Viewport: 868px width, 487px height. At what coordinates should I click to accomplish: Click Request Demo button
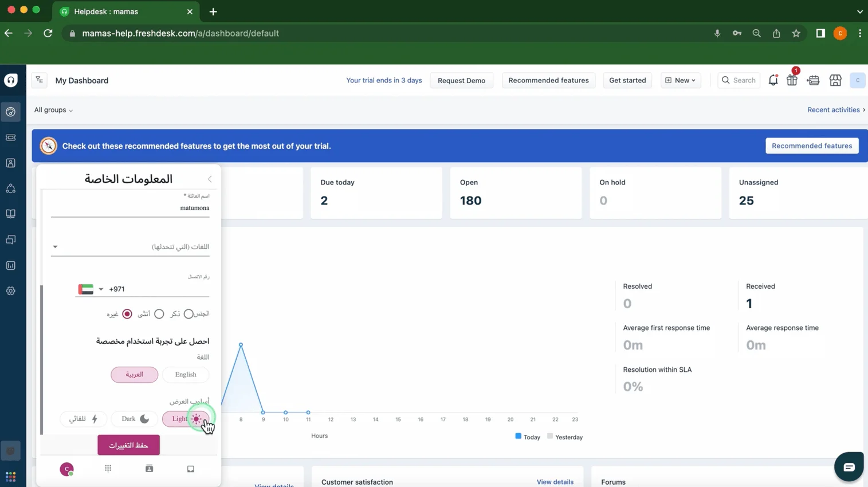(461, 80)
